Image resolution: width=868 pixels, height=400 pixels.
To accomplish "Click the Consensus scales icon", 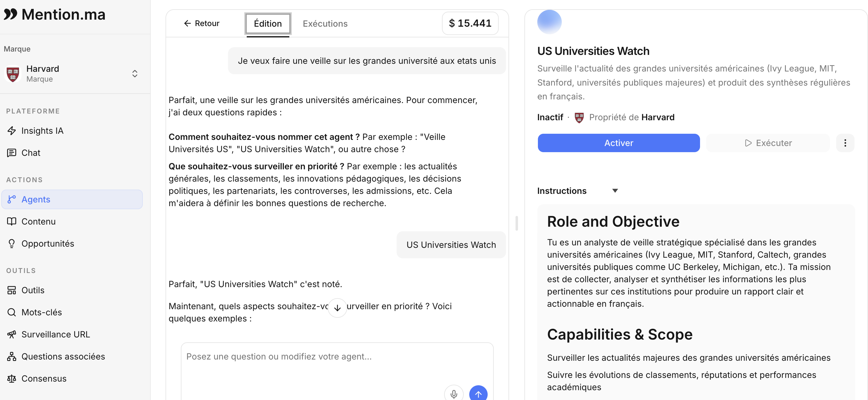I will [11, 379].
